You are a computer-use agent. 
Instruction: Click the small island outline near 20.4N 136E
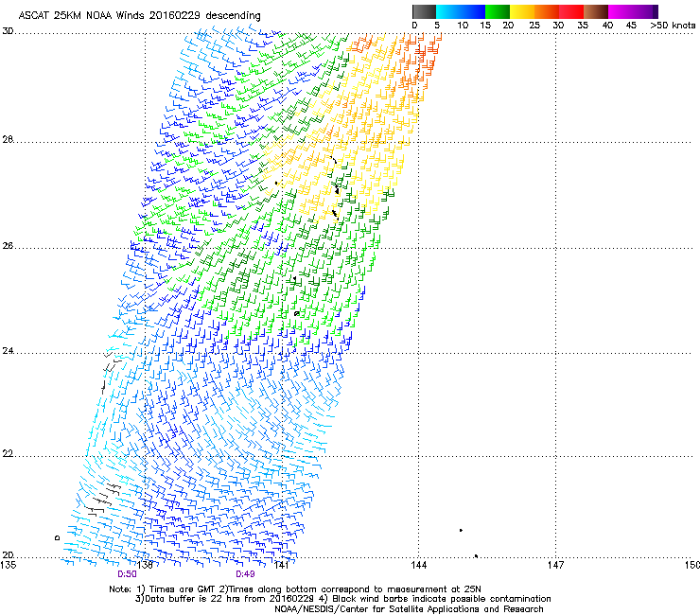pos(57,537)
